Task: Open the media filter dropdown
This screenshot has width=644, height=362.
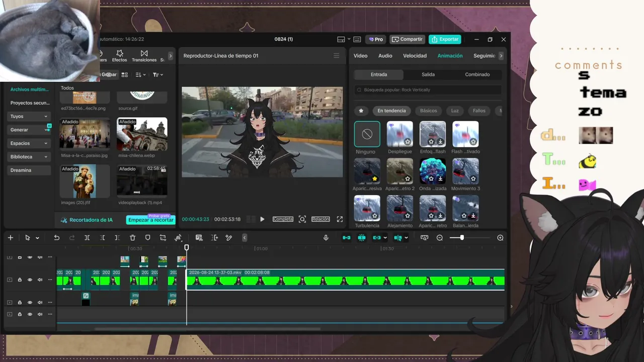Action: (x=158, y=75)
